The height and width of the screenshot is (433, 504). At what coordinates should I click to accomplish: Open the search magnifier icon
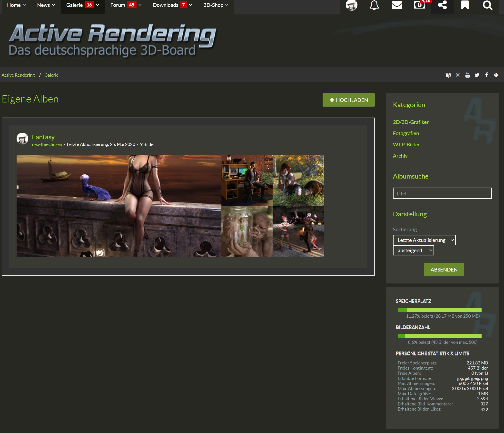[487, 5]
